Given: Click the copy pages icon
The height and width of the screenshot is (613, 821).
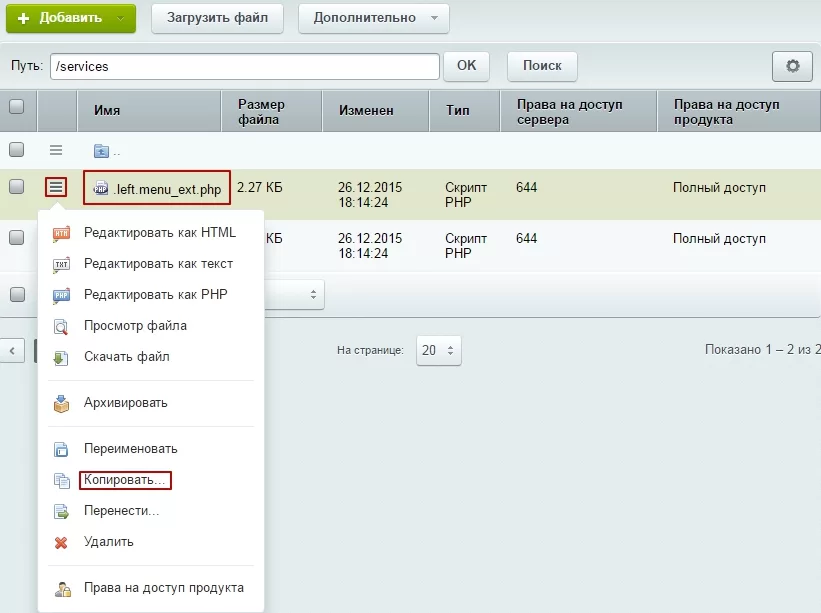Looking at the screenshot, I should (61, 480).
